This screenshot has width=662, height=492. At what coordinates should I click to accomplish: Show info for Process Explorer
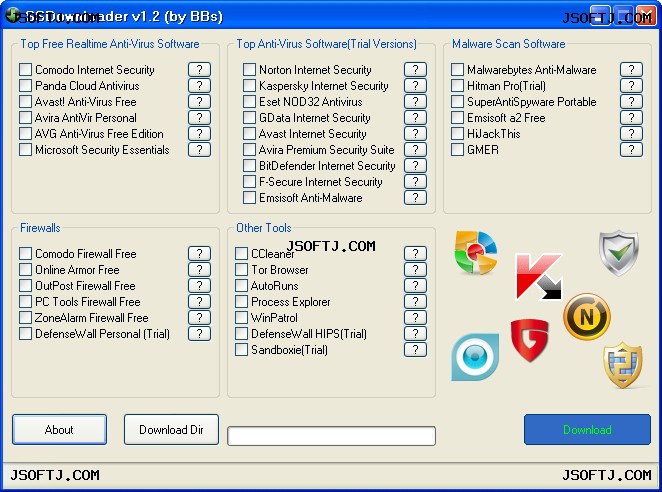pos(415,302)
